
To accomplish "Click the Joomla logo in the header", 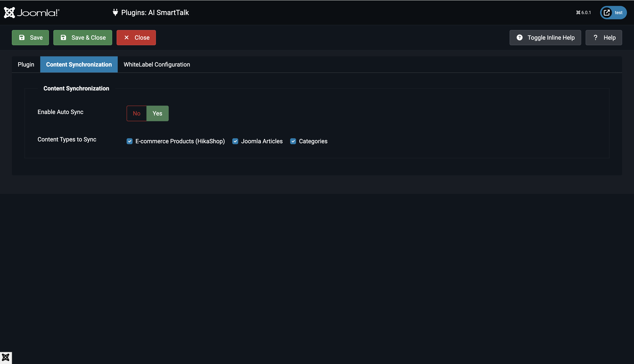I will tap(32, 12).
